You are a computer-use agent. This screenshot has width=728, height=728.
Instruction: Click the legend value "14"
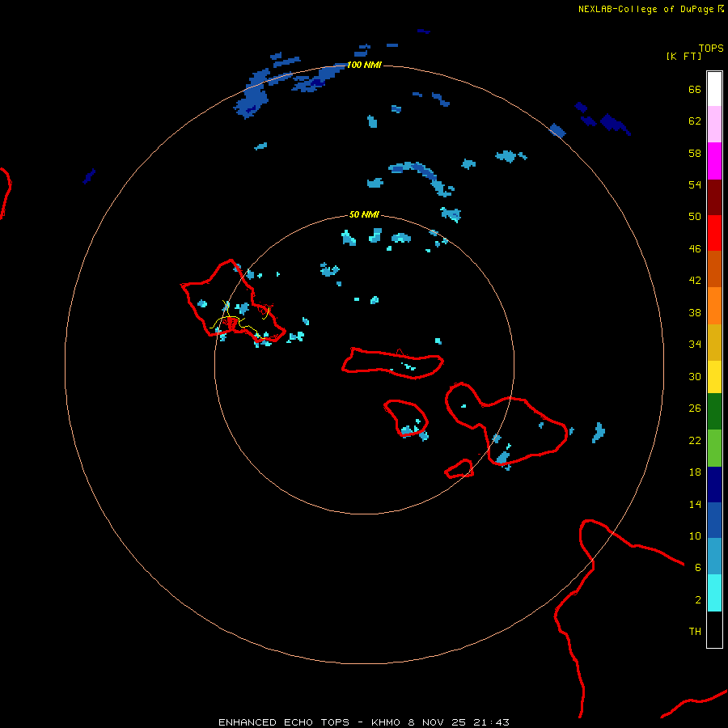click(x=695, y=504)
